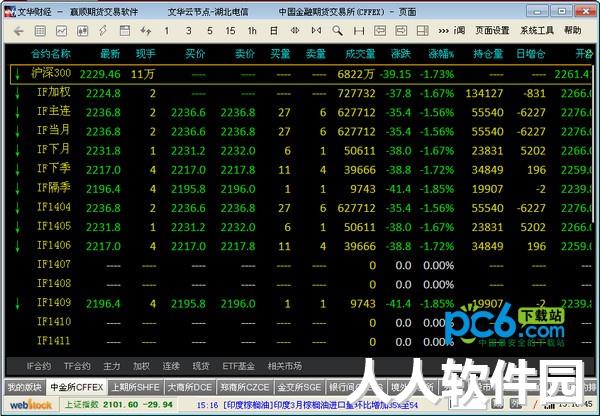
Task: Click the range measurement H-bar icon
Action: 359,31
